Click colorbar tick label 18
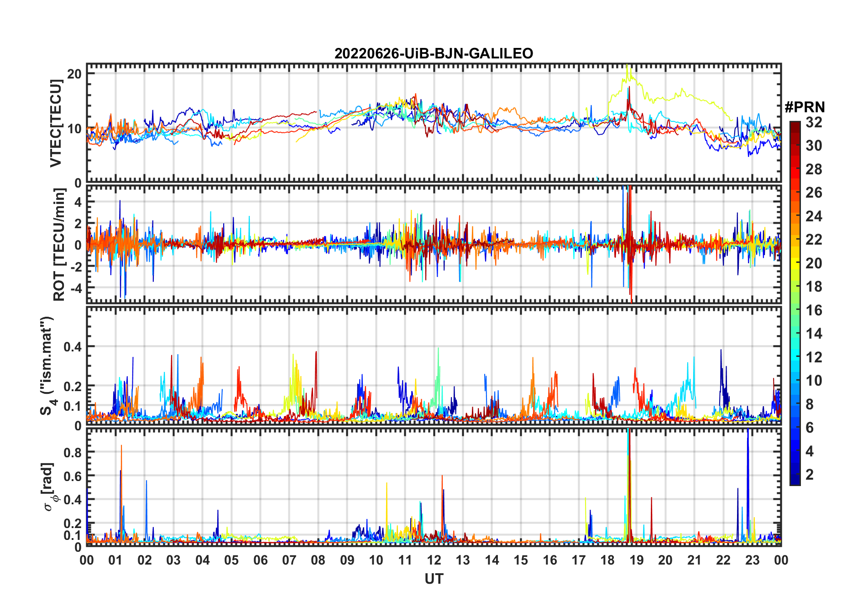Viewport: 868px width, 607px height. pos(814,287)
